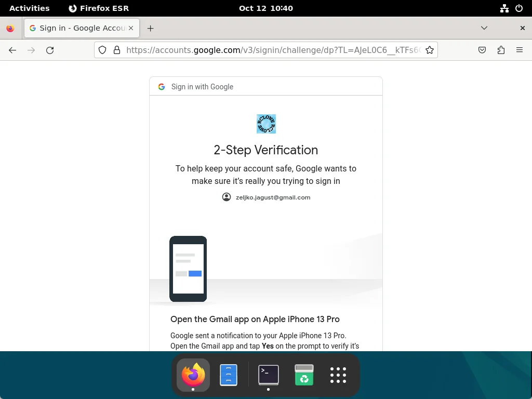
Task: Open a new tab with plus button
Action: coord(150,29)
